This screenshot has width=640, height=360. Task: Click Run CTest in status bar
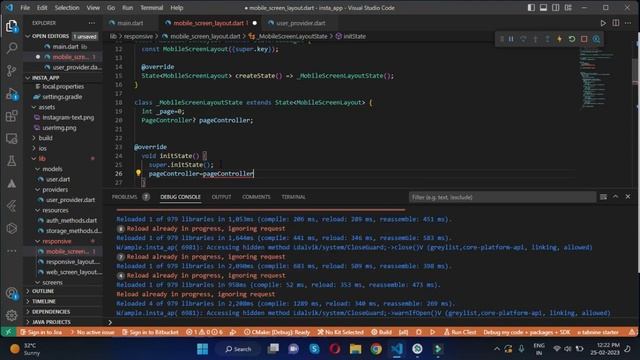click(460, 332)
